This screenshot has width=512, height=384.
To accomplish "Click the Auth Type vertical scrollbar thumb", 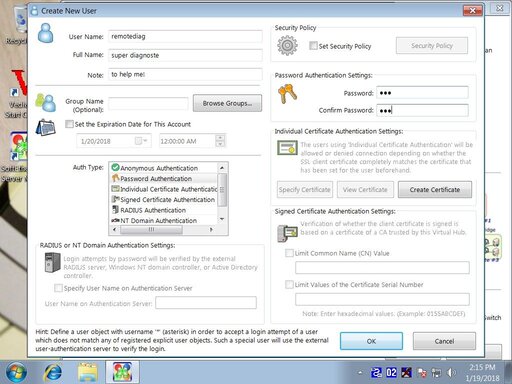I will [222, 189].
